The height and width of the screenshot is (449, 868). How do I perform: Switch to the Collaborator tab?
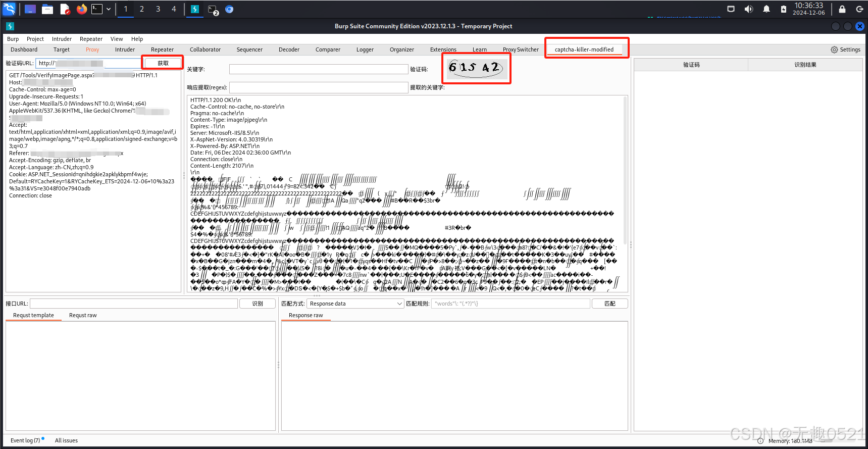point(205,49)
